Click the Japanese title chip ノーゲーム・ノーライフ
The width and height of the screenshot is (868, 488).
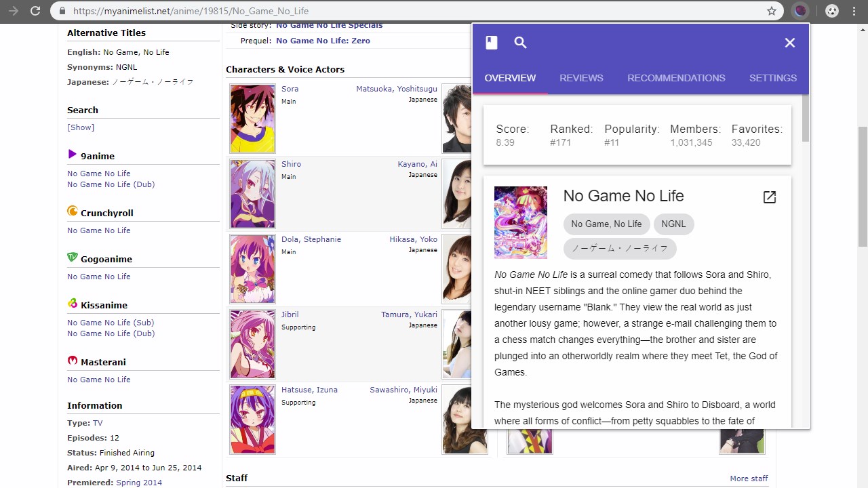(620, 248)
